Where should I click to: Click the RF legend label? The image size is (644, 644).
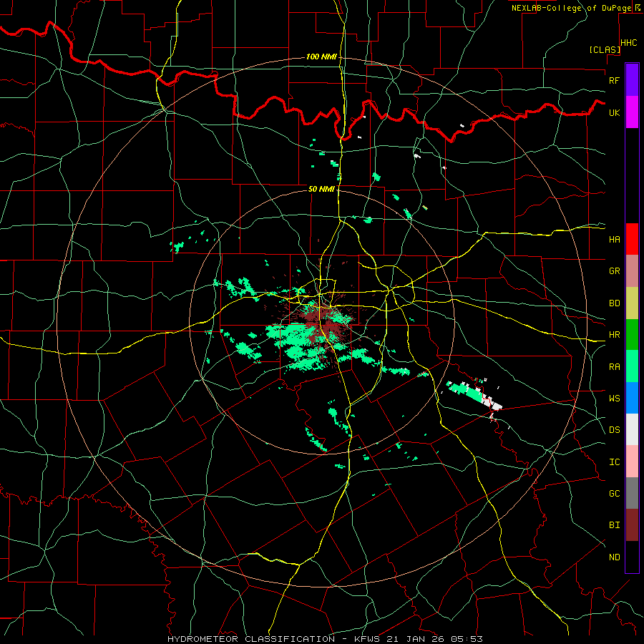tap(614, 80)
